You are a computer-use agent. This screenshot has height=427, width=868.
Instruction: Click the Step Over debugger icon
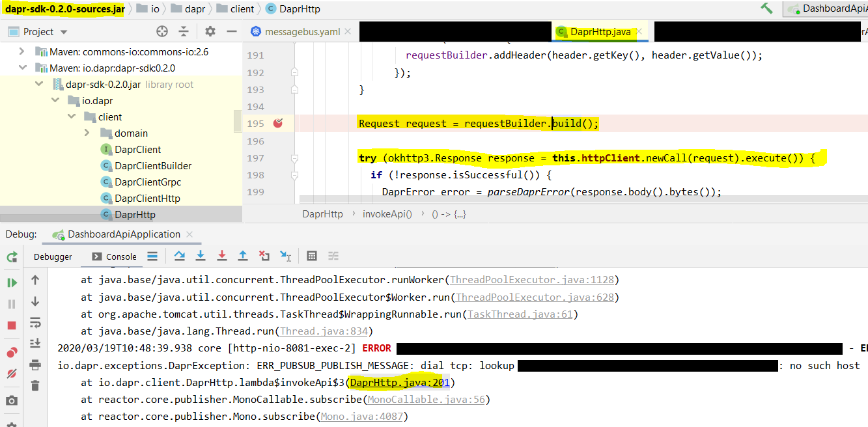click(180, 256)
